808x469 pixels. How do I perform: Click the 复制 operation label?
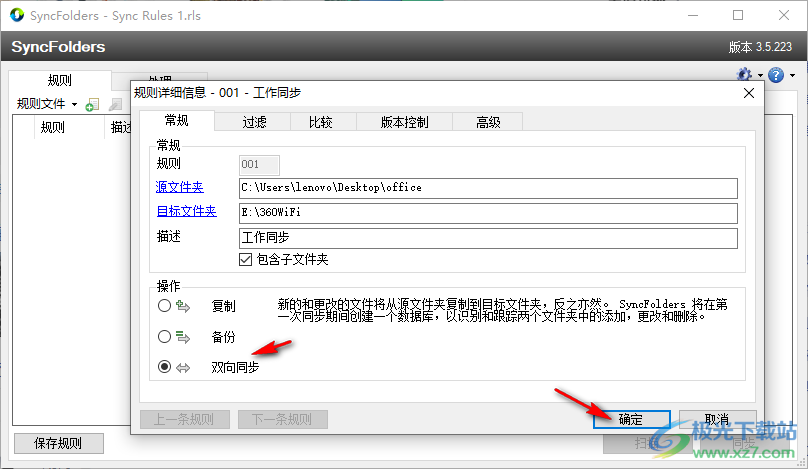click(223, 306)
